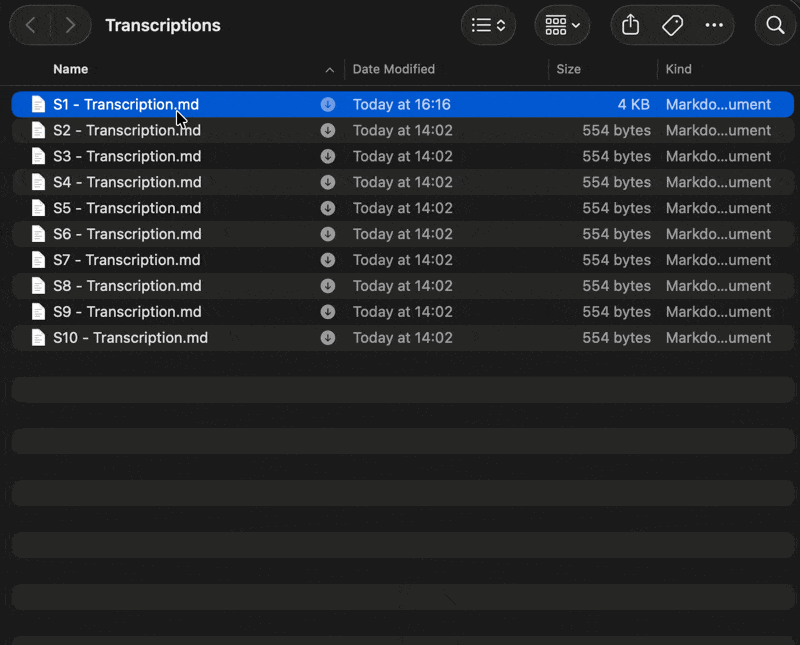Click the Back navigation arrow
Screen dimensions: 800x645
31,26
